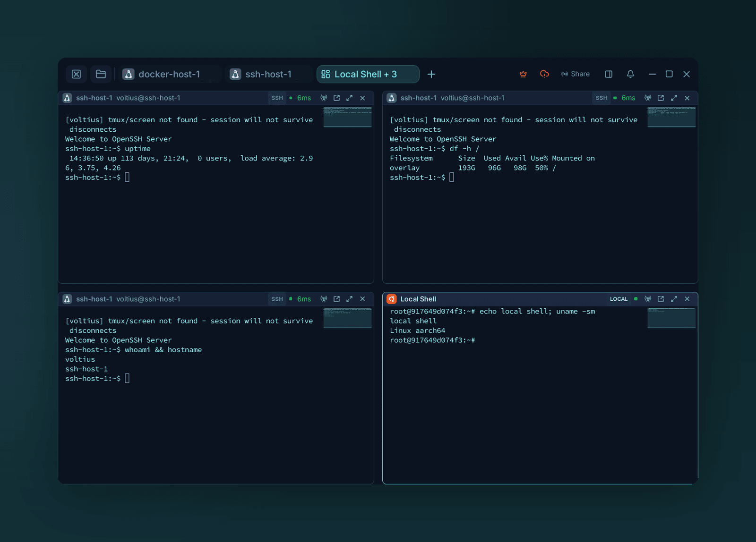Click the minimap thumbnail in the whoami pane
The height and width of the screenshot is (542, 756).
click(x=347, y=318)
